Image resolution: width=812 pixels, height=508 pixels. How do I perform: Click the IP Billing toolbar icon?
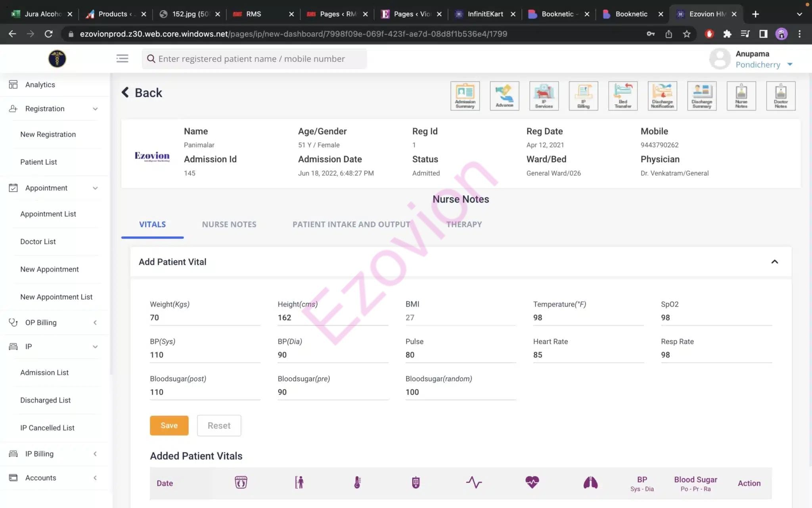(x=583, y=96)
